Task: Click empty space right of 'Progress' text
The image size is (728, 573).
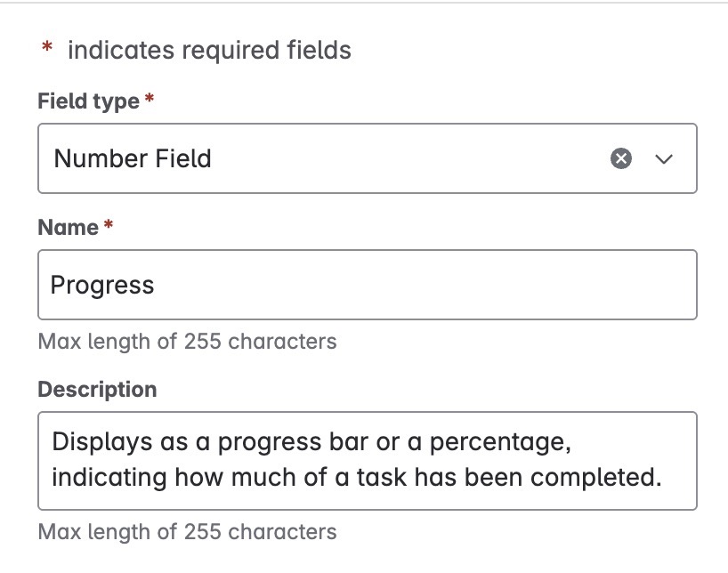Action: (427, 285)
